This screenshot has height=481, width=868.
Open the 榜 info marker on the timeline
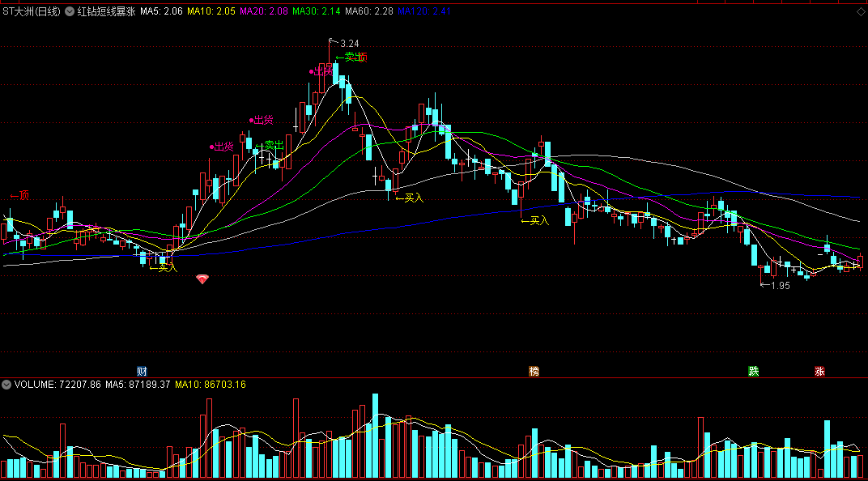pos(534,372)
